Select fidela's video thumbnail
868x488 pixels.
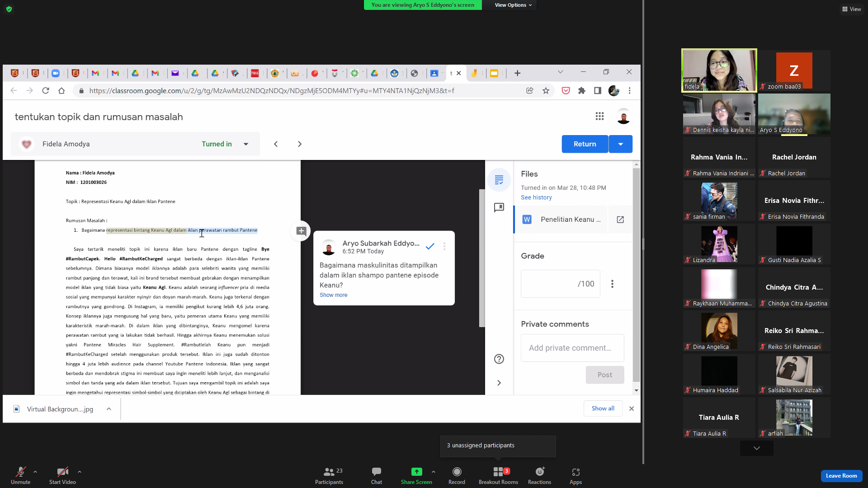coord(719,70)
